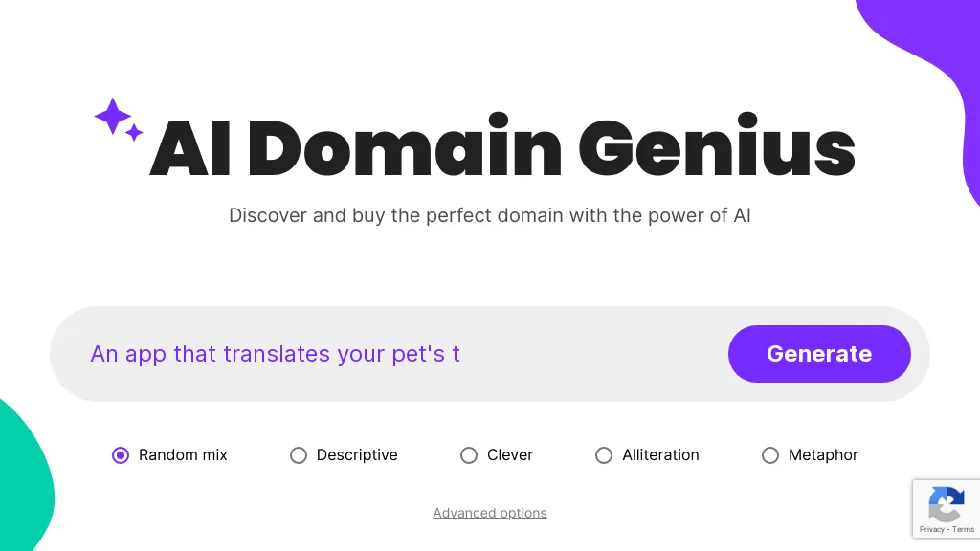The width and height of the screenshot is (980, 551).
Task: Select the tagline under the heading
Action: click(x=489, y=215)
